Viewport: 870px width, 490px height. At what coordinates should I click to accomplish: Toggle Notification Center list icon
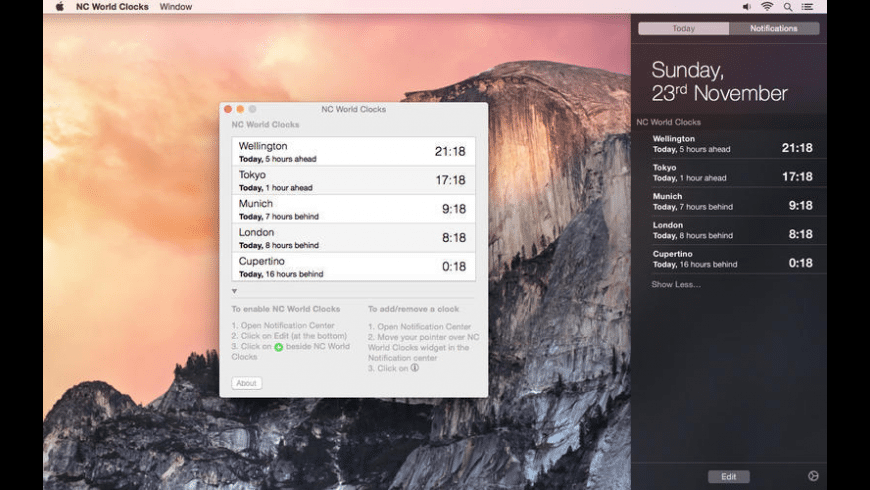click(x=807, y=7)
